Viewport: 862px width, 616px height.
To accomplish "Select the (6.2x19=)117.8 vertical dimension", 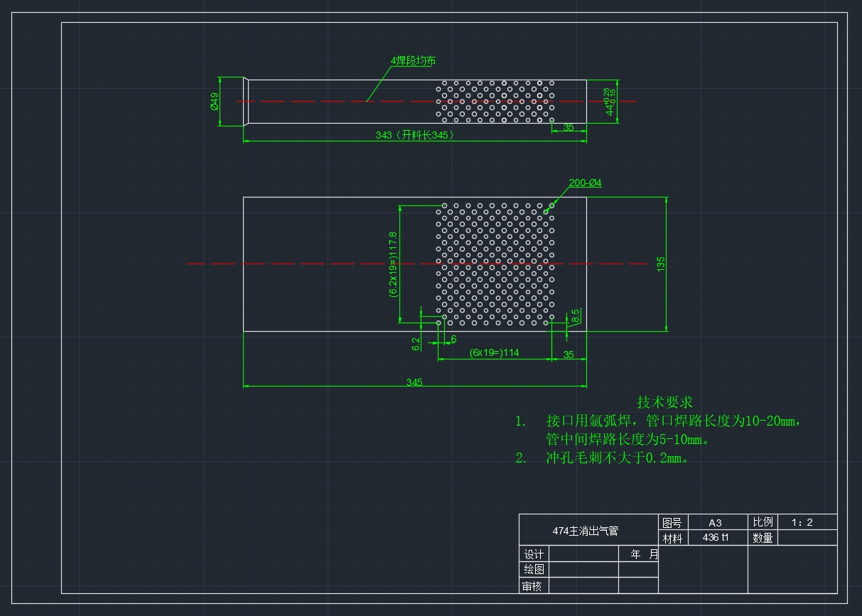I will pyautogui.click(x=393, y=264).
